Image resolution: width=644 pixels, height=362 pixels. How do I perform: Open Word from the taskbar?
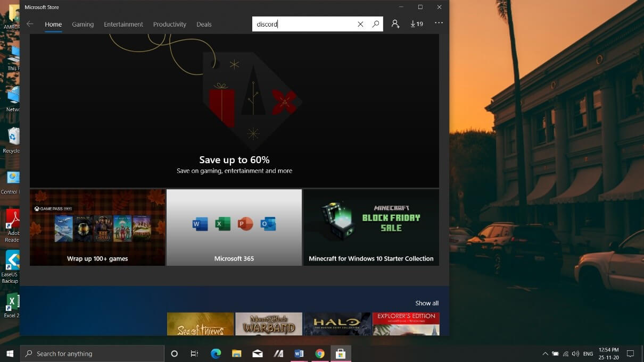[299, 353]
